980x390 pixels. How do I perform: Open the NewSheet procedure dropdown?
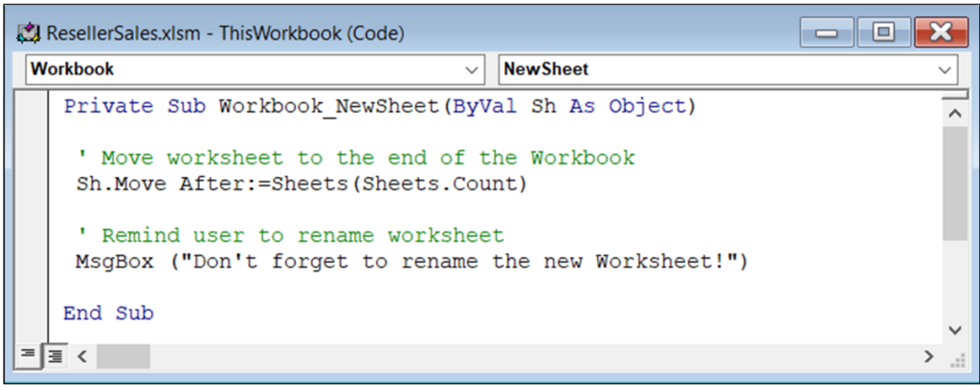[945, 70]
